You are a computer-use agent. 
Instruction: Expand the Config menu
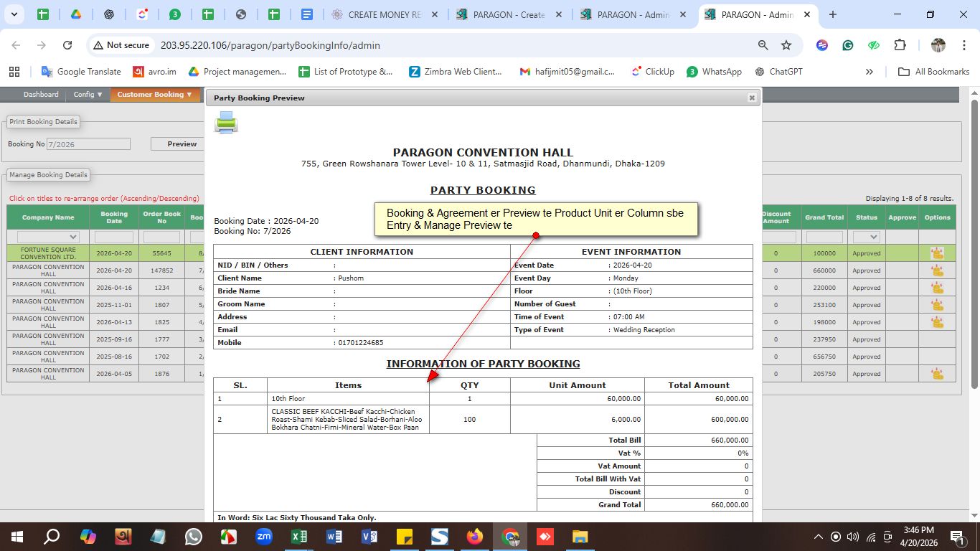pyautogui.click(x=88, y=95)
